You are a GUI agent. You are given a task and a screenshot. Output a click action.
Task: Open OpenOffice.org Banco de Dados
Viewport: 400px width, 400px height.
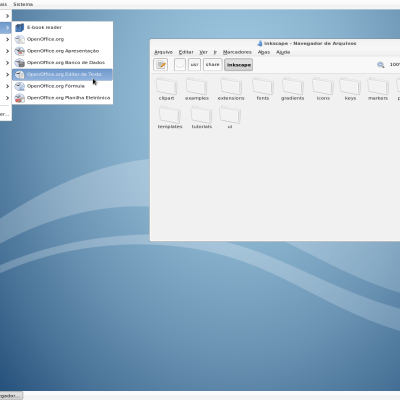(62, 63)
